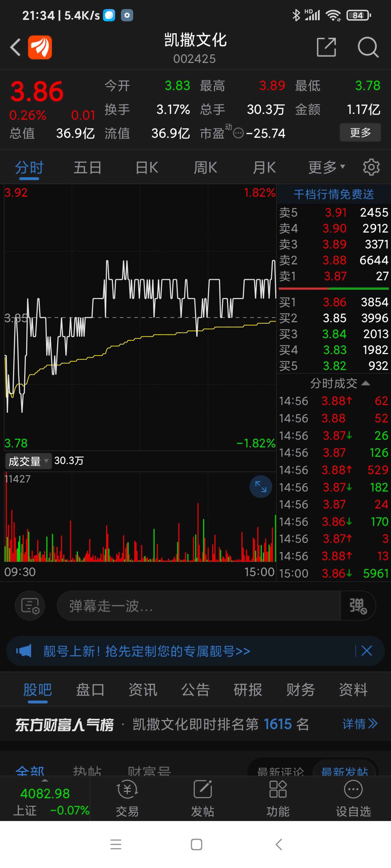Tap 买2 order row at 3.85

334,318
